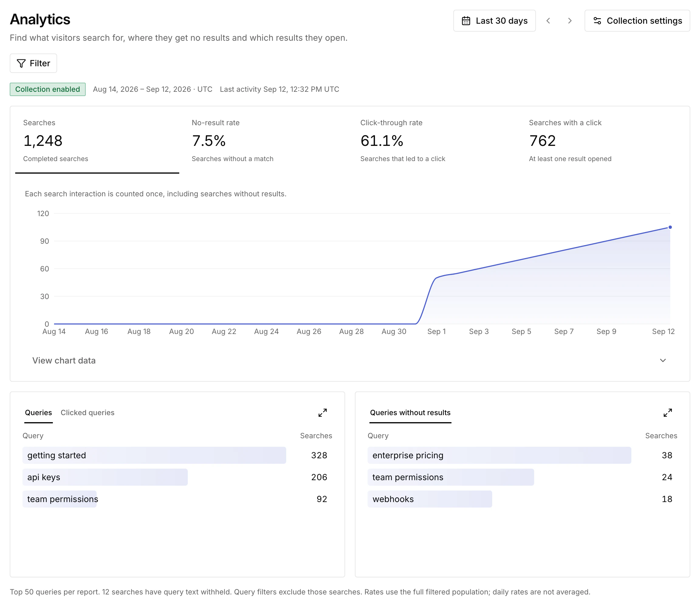Go to the next date period arrow
The width and height of the screenshot is (700, 606).
(570, 21)
